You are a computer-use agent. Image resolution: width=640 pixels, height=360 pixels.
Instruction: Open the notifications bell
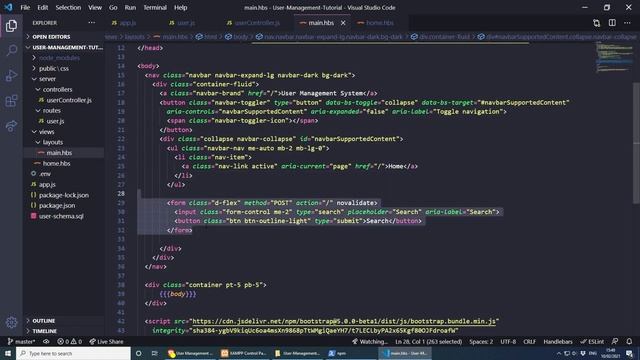[x=629, y=341]
